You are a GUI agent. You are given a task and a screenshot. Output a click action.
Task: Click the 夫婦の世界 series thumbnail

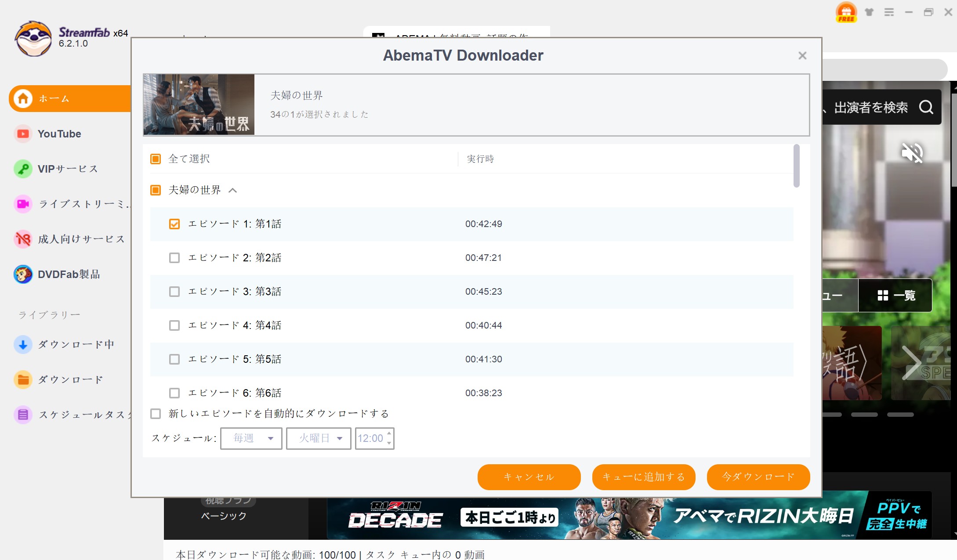click(199, 105)
